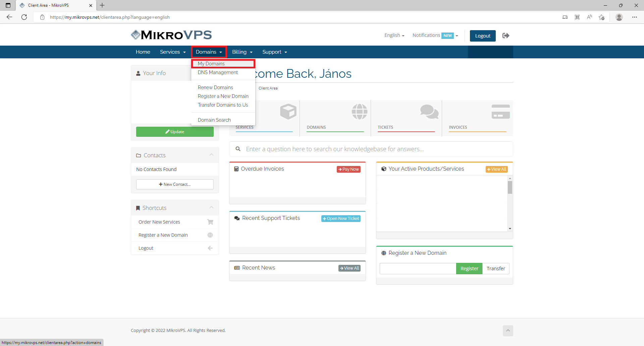Open the browser profile avatar icon
644x346 pixels.
[x=619, y=17]
